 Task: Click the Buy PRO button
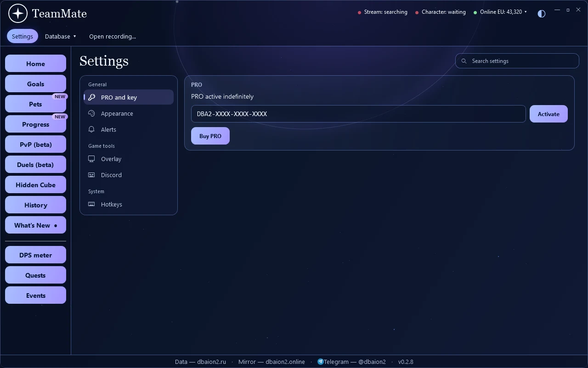click(210, 136)
